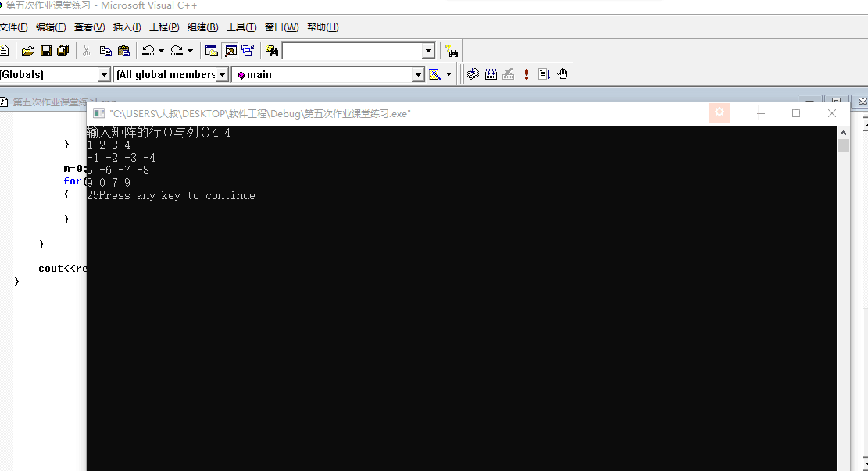Open the 组建(B) menu

pos(202,27)
